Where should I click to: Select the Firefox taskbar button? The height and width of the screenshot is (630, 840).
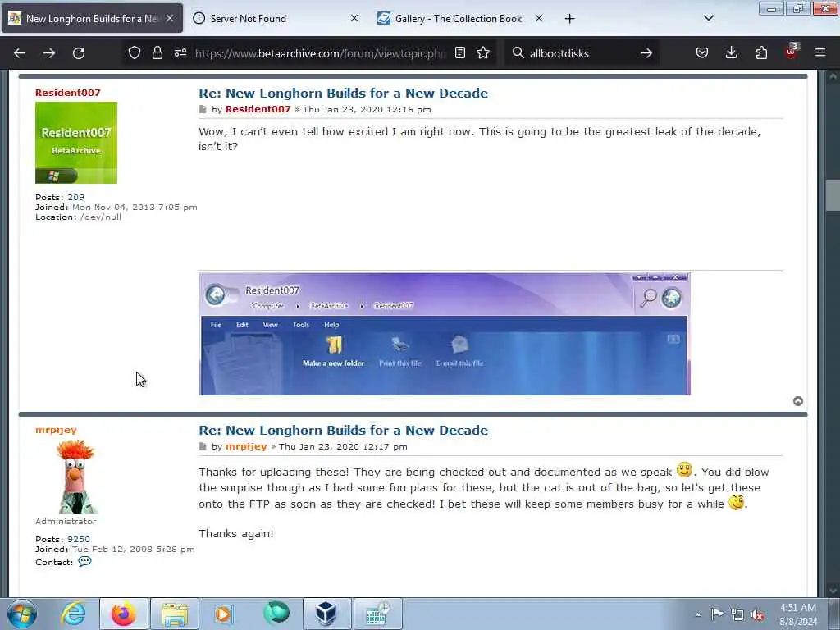tap(124, 614)
